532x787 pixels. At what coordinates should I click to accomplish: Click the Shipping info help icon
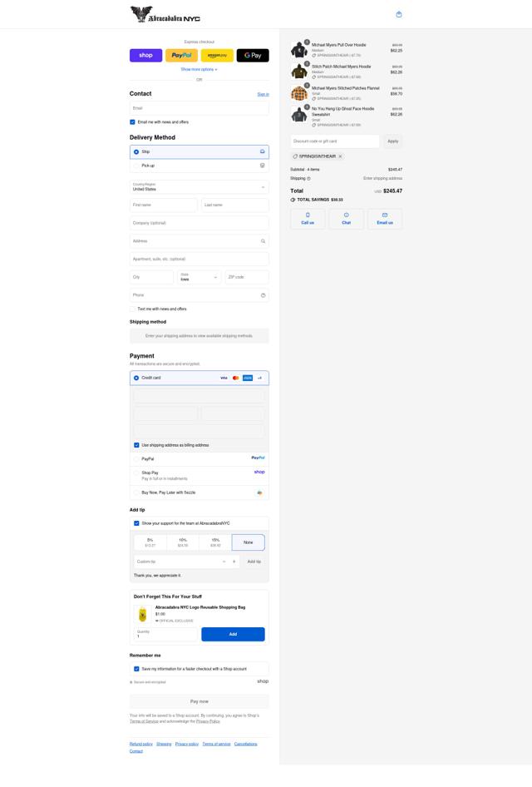click(308, 179)
